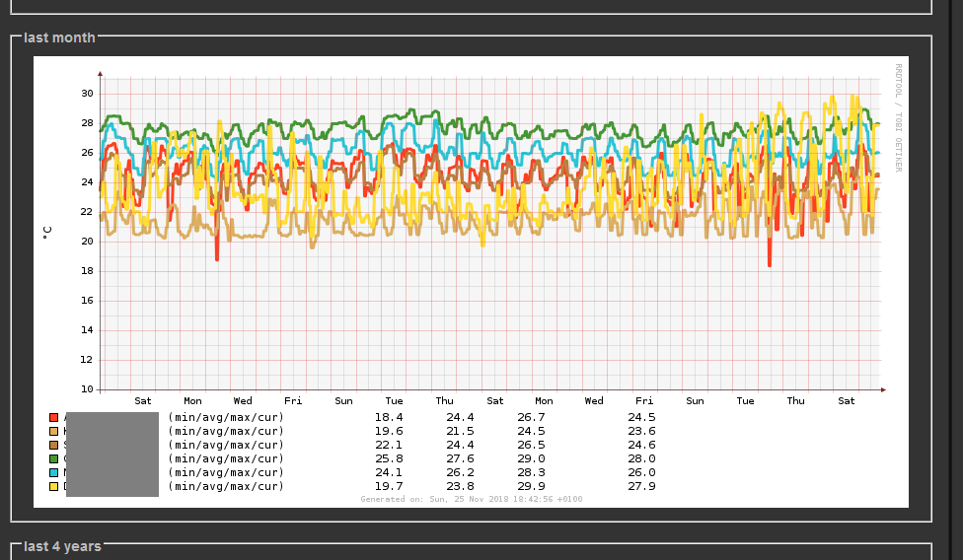Click the red arrowhead ending the x-axis
This screenshot has width=963, height=560.
point(883,389)
